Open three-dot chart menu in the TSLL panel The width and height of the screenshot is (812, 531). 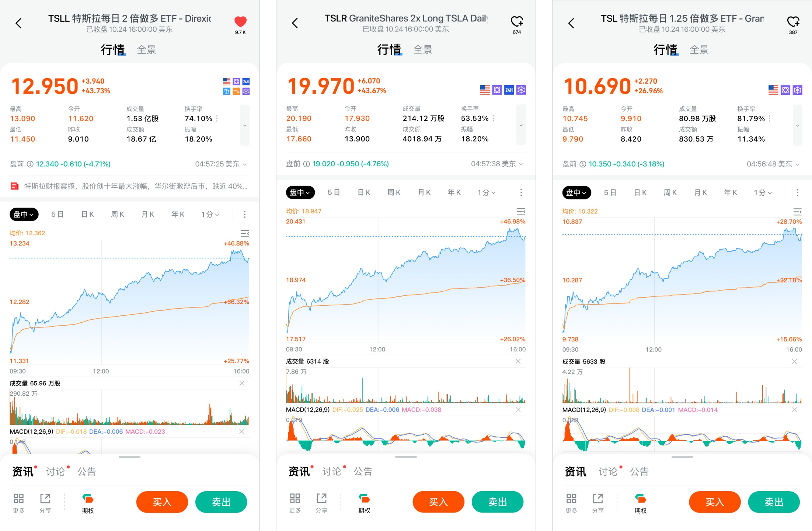pyautogui.click(x=245, y=214)
